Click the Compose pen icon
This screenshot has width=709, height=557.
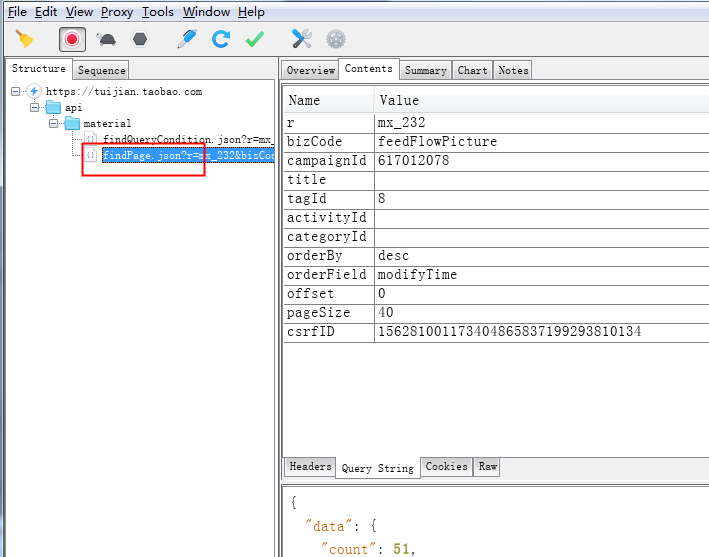coord(187,39)
